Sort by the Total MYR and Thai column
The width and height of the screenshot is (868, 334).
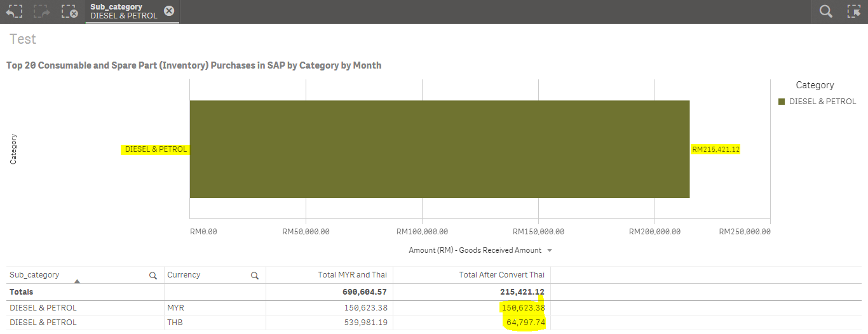click(x=353, y=275)
